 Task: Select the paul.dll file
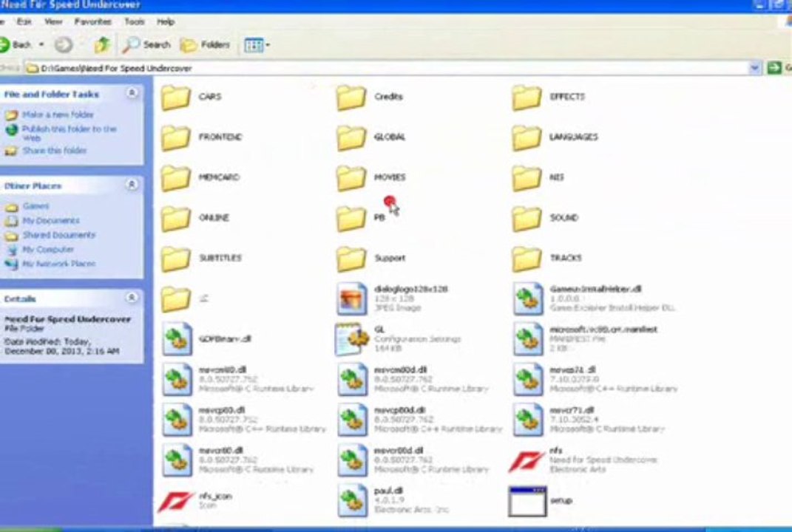click(393, 500)
